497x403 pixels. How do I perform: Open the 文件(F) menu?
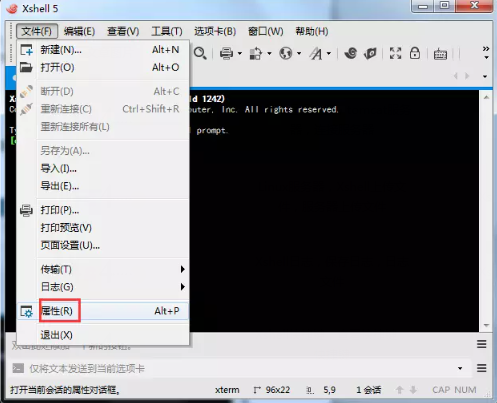pyautogui.click(x=37, y=31)
